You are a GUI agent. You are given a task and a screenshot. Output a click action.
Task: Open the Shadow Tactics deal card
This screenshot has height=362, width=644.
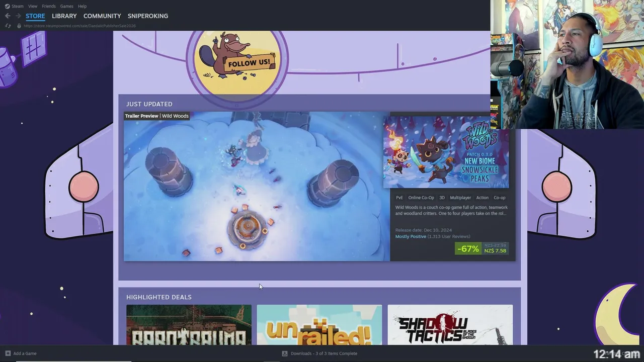click(450, 325)
